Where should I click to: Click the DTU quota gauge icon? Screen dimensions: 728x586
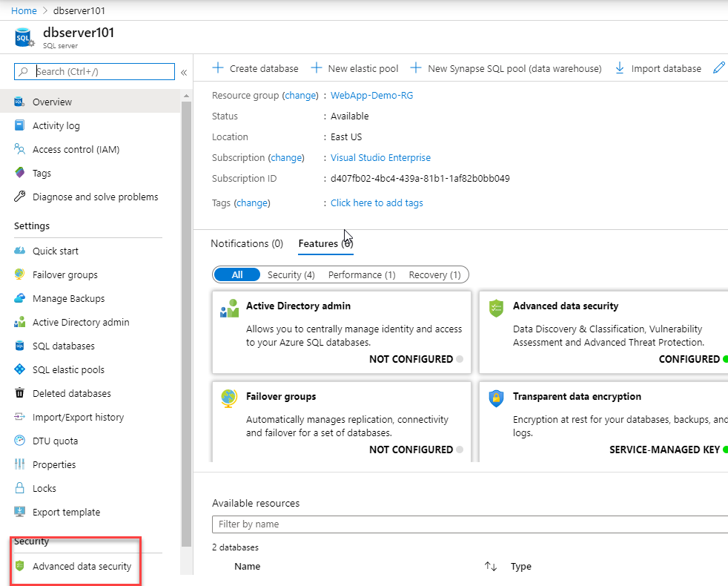click(19, 441)
